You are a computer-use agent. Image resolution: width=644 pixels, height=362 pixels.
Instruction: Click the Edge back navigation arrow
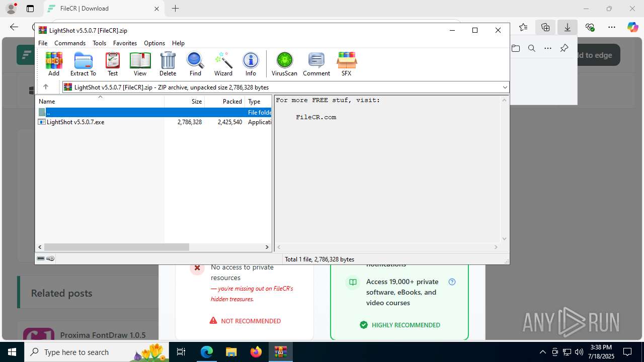[14, 27]
